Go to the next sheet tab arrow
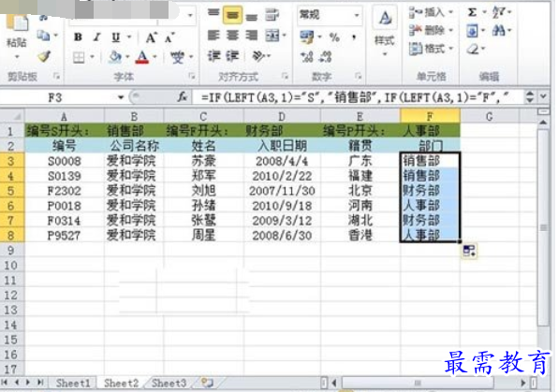This screenshot has height=392, width=558. (x=28, y=383)
